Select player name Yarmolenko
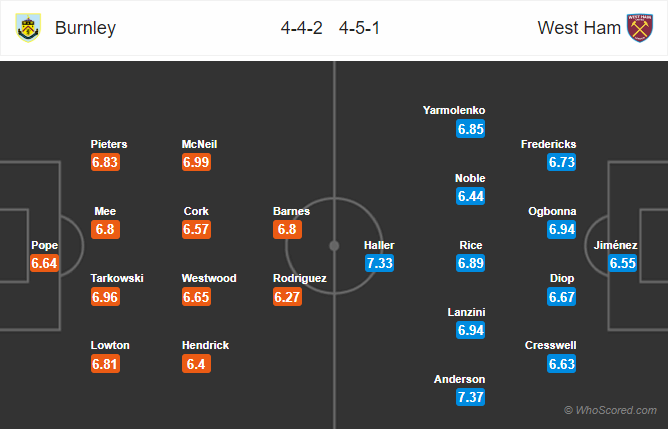 point(454,110)
